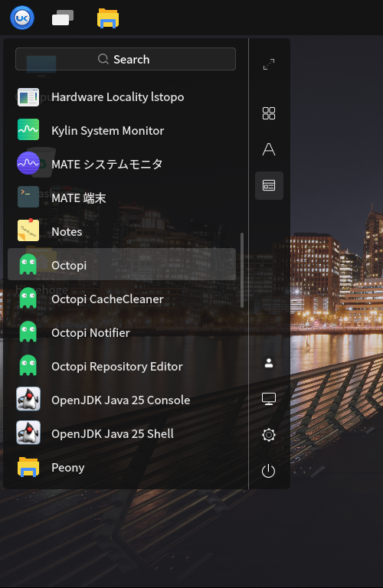The height and width of the screenshot is (588, 383).
Task: Click the app list scrollbar
Action: click(242, 270)
